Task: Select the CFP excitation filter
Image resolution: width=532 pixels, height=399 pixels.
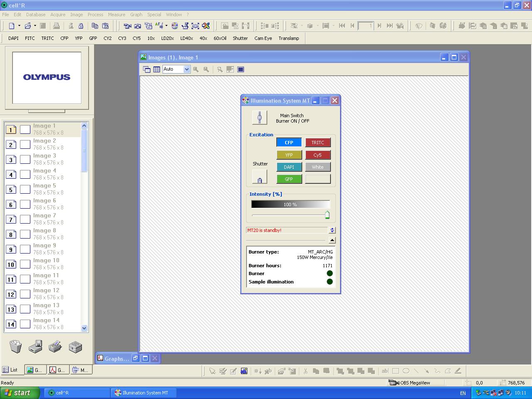Action: [x=289, y=143]
